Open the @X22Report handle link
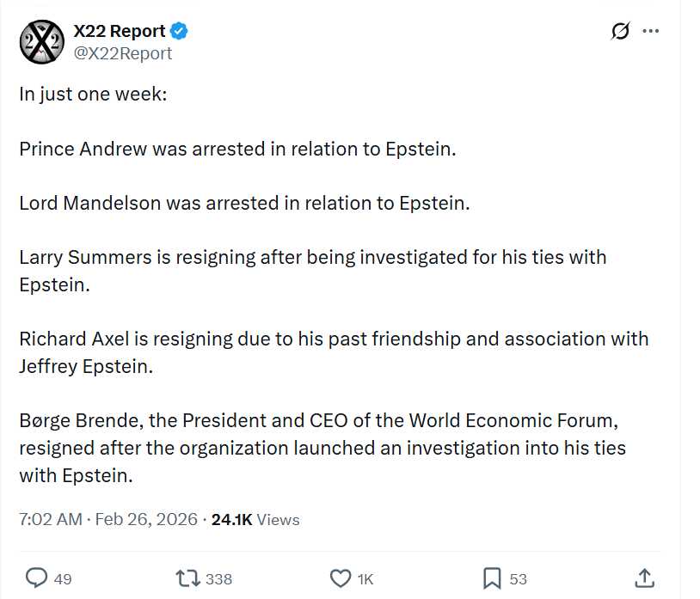The image size is (700, 599). coord(122,53)
